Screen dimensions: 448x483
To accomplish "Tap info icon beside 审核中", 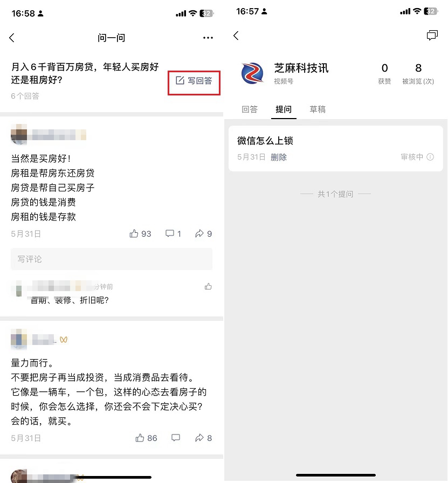I will pyautogui.click(x=430, y=157).
